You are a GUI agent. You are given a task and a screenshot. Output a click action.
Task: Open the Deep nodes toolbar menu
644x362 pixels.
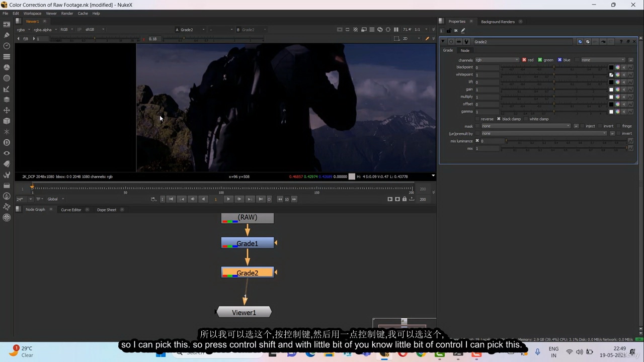7,143
